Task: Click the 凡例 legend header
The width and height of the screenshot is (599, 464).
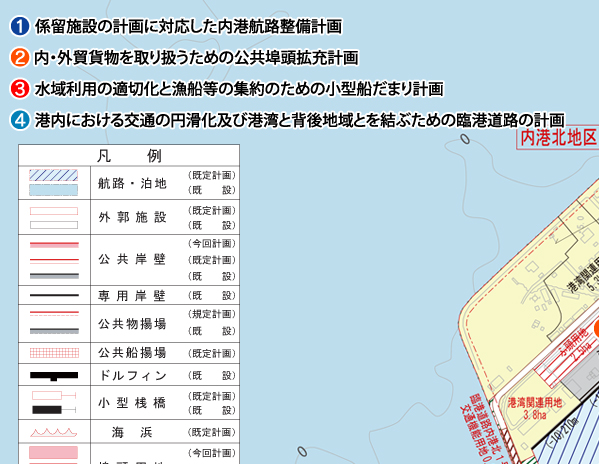Action: (x=129, y=155)
